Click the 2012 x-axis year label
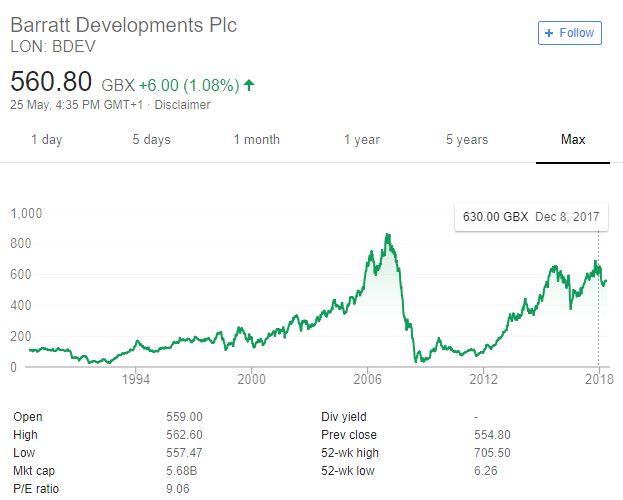The width and height of the screenshot is (623, 500). point(484,380)
